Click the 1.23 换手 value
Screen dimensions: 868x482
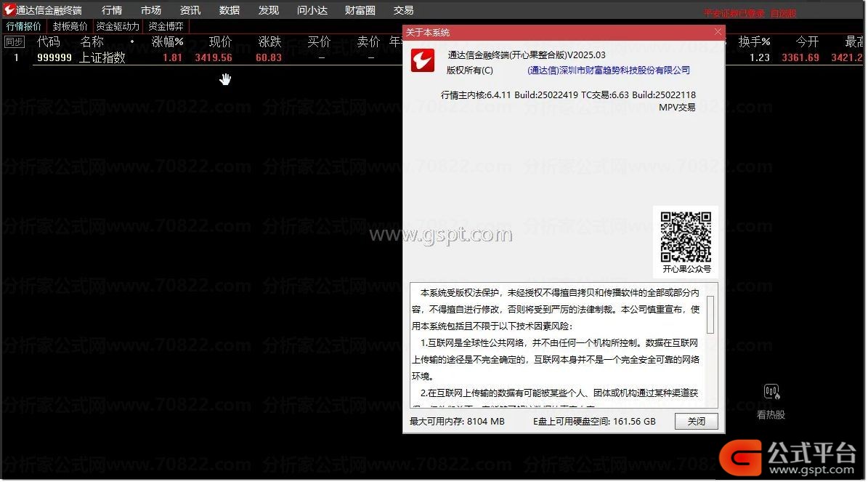[760, 57]
